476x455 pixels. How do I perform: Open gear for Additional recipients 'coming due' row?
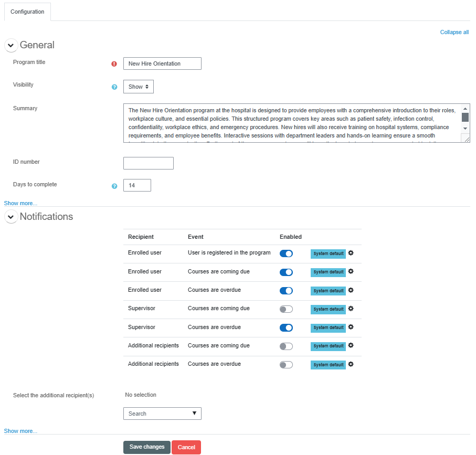[351, 345]
